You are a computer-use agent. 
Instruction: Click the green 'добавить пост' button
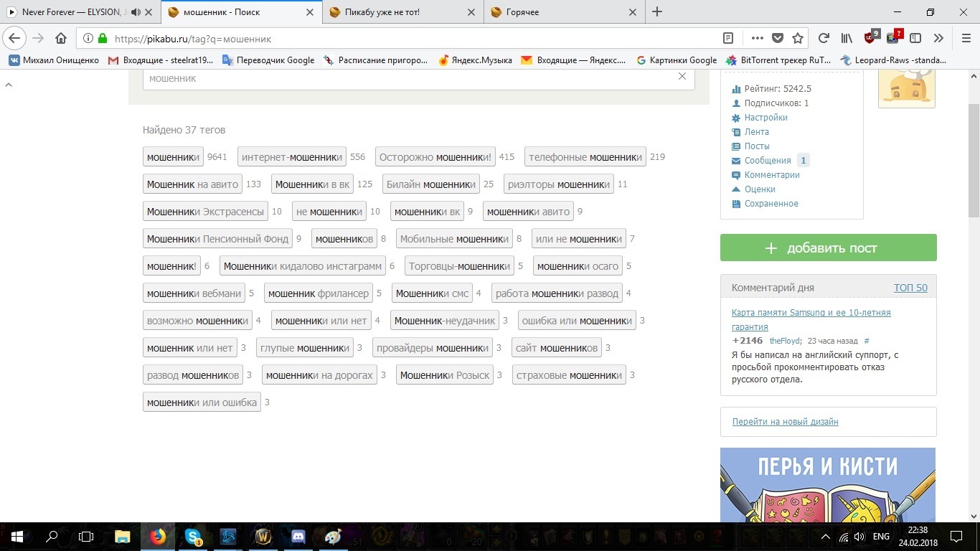828,248
